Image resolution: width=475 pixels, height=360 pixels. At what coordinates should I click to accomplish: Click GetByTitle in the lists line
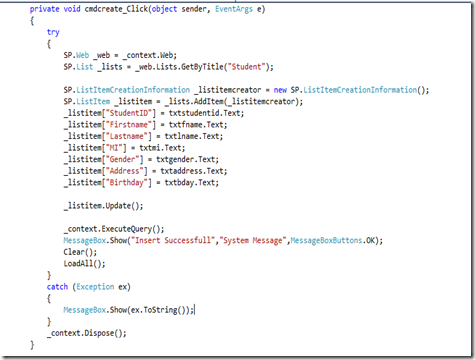203,67
